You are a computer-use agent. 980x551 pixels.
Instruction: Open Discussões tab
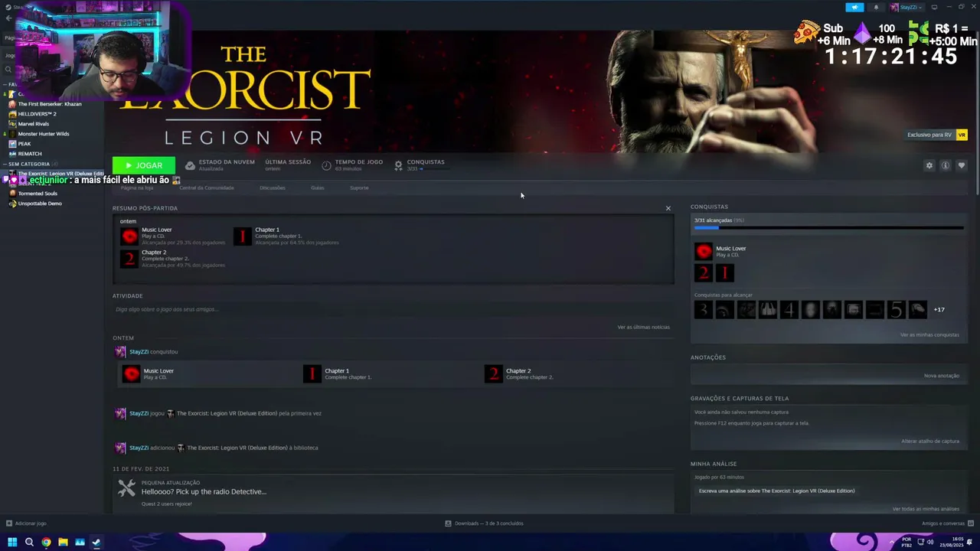[x=272, y=187]
